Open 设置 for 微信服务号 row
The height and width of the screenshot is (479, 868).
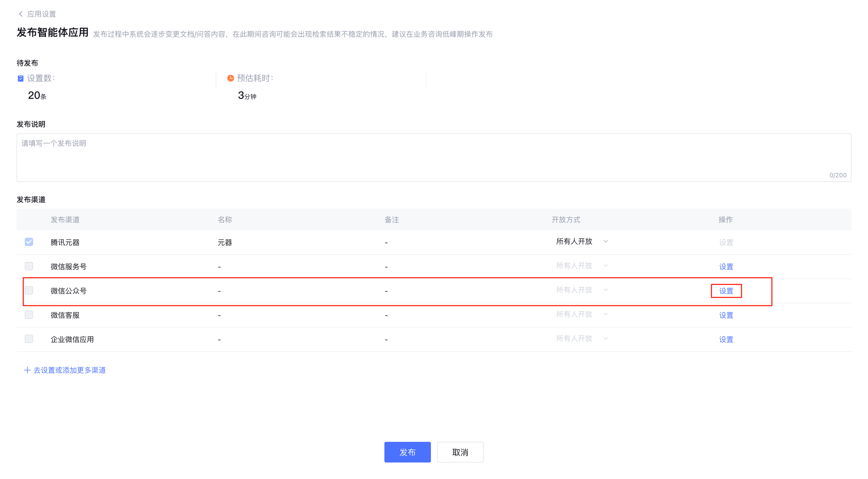tap(726, 267)
